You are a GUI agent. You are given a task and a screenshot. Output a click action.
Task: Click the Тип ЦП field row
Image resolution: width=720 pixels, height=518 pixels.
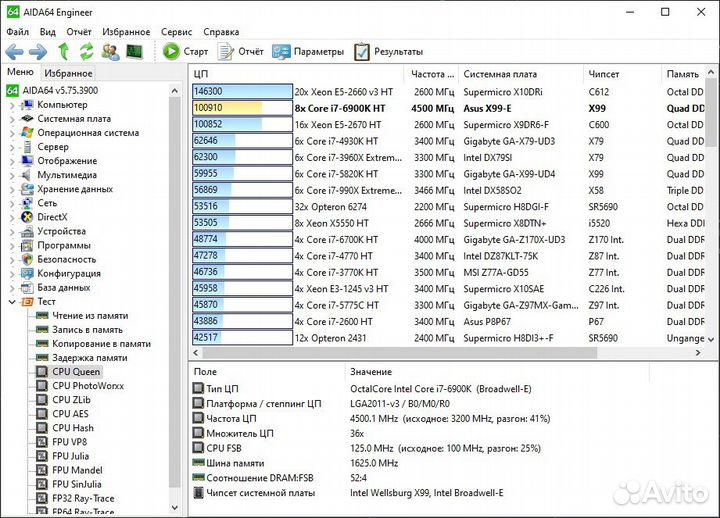pyautogui.click(x=363, y=389)
